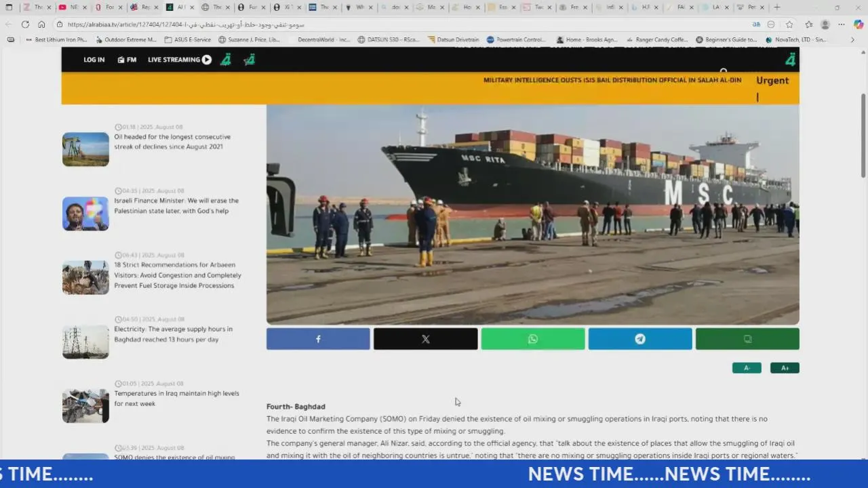Click the Live Streaming play icon
The image size is (868, 488).
point(207,60)
